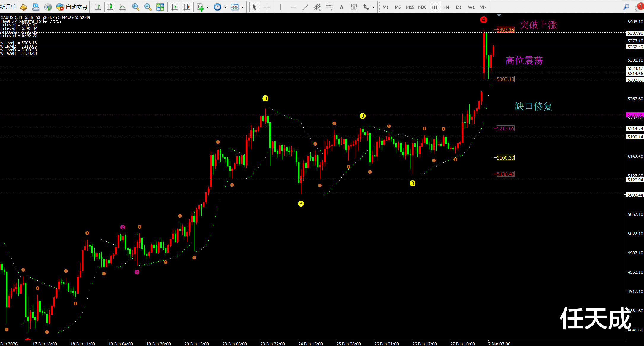
Task: Click the magenta 5239.05 price label
Action: tap(635, 115)
